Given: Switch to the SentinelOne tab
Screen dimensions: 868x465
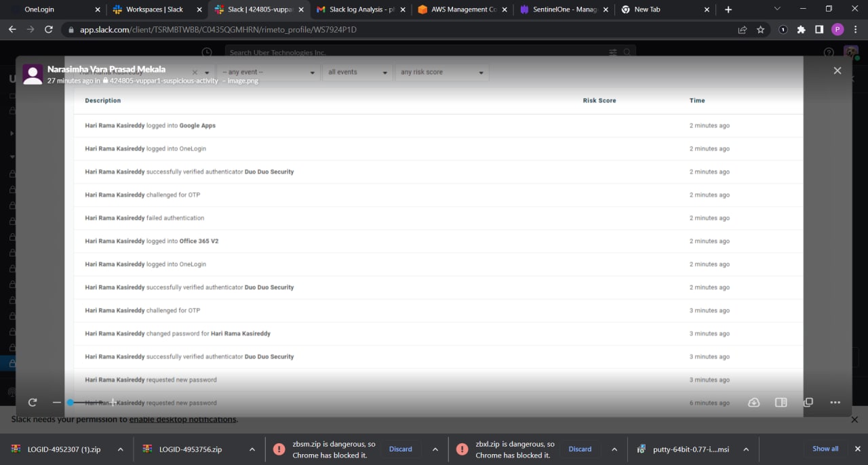Looking at the screenshot, I should click(564, 9).
